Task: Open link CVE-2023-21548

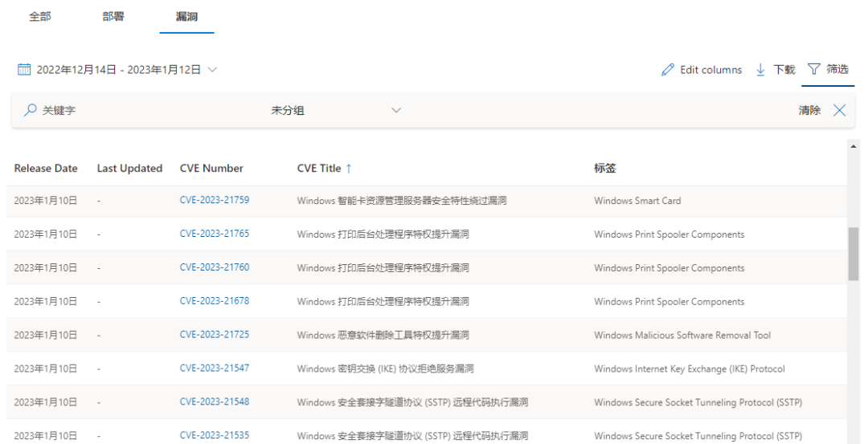Action: tap(215, 402)
